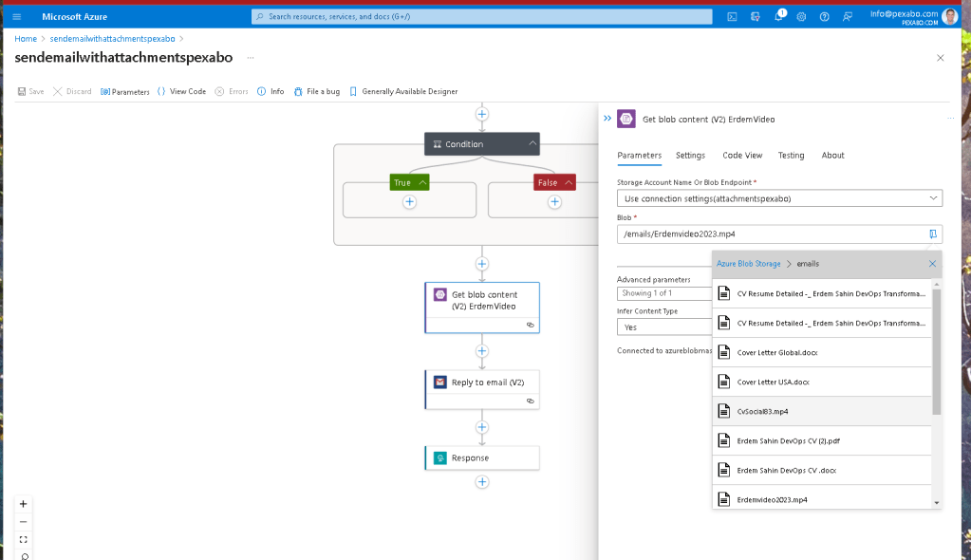Add an action in the True branch
Image resolution: width=971 pixels, height=560 pixels.
tap(409, 202)
